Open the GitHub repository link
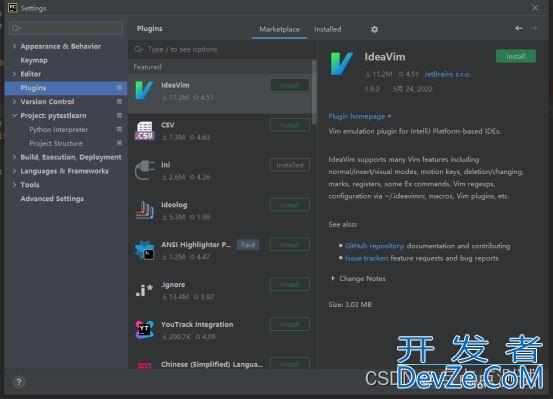The image size is (553, 399). [x=375, y=246]
